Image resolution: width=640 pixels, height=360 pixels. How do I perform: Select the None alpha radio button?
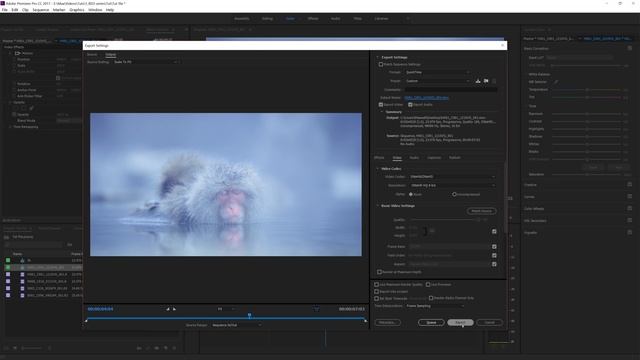click(411, 194)
